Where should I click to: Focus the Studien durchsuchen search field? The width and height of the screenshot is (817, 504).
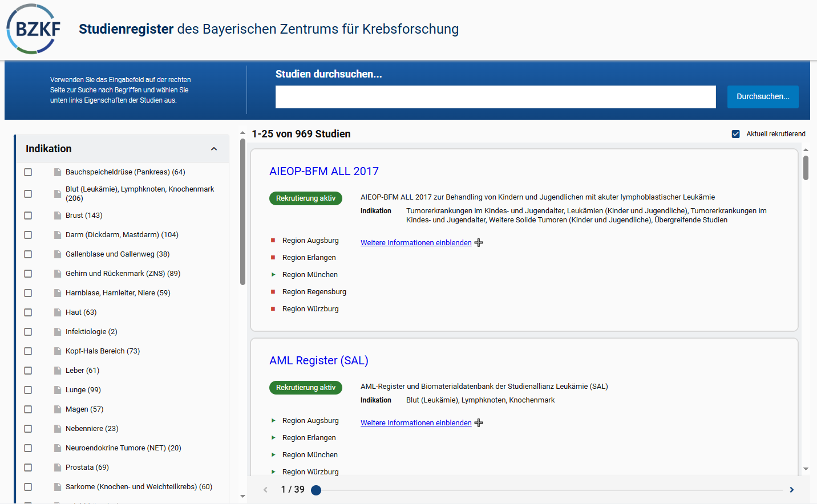[495, 97]
